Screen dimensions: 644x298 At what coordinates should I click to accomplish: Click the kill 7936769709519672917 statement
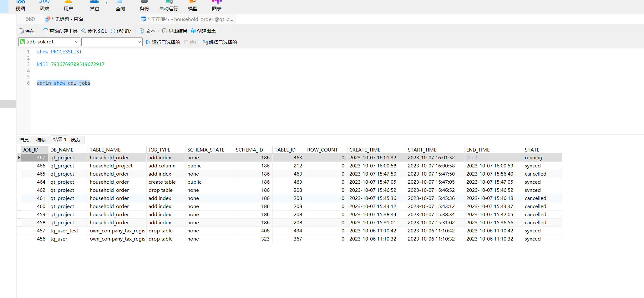point(71,64)
